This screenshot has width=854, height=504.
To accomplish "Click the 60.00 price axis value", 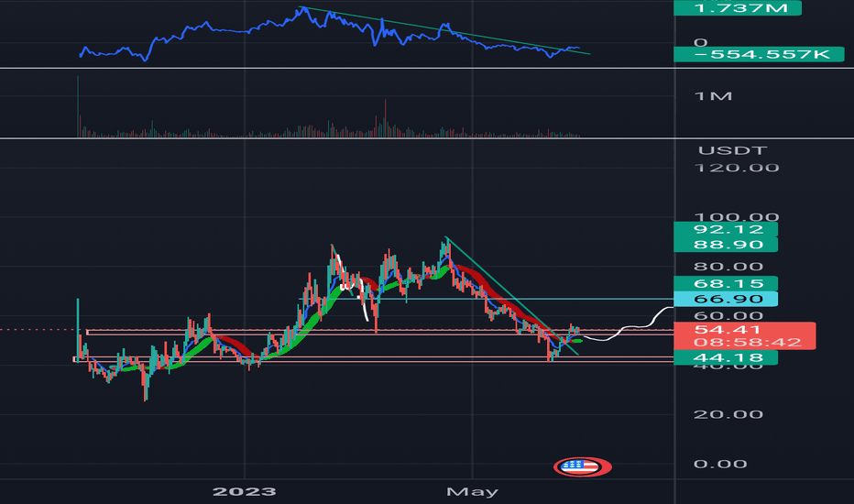I will 728,315.
